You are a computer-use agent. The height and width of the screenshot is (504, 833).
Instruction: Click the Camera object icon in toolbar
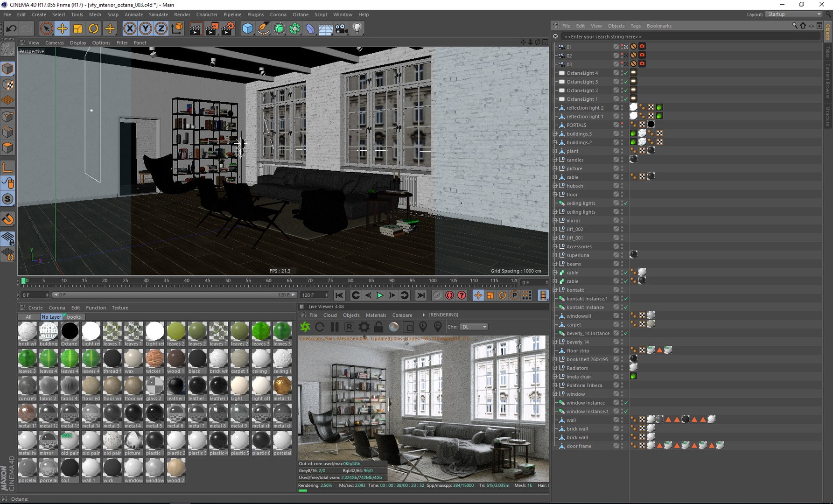pyautogui.click(x=342, y=29)
